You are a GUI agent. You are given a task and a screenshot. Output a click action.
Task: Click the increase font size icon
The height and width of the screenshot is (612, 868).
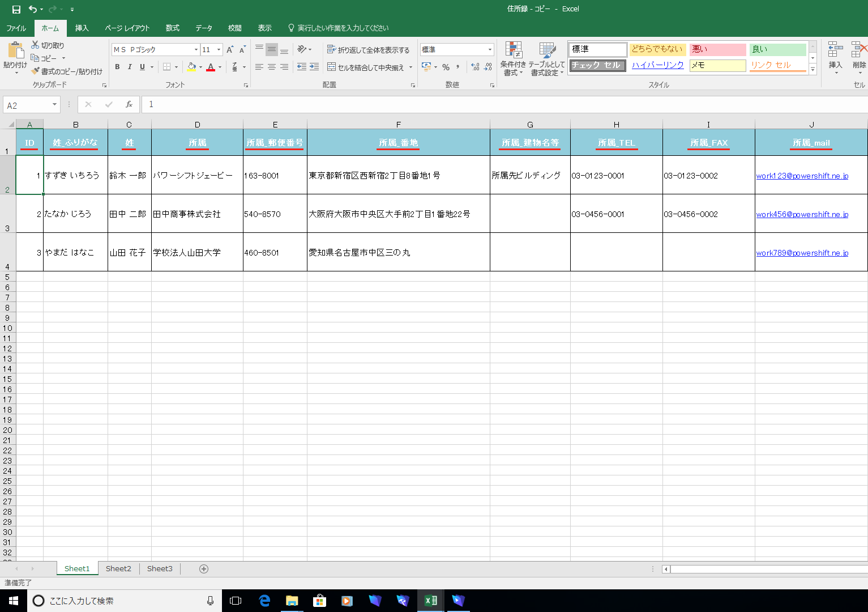tap(230, 50)
